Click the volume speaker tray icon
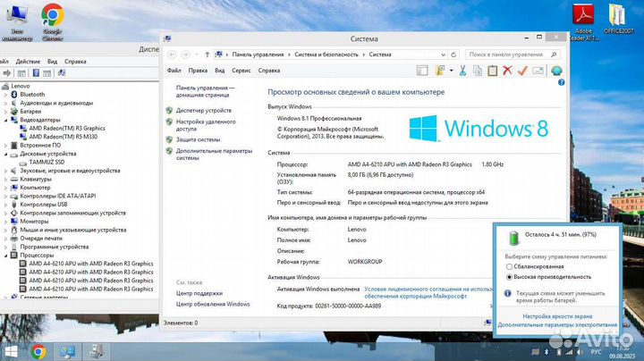 point(580,352)
